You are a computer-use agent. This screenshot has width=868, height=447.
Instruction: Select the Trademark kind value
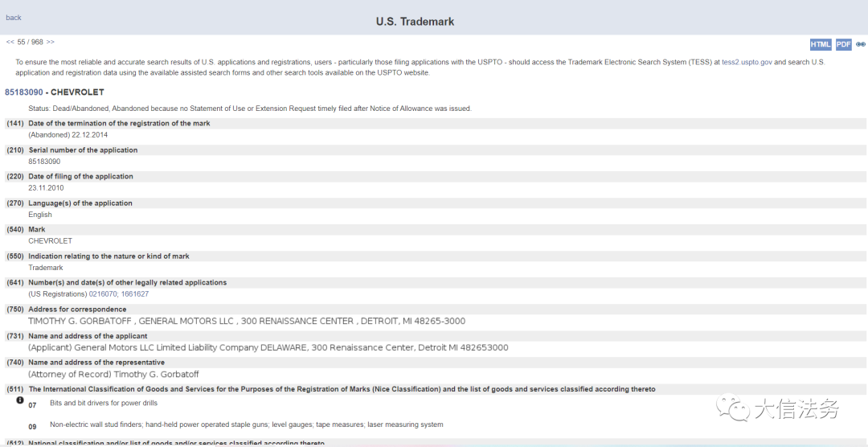pyautogui.click(x=46, y=268)
